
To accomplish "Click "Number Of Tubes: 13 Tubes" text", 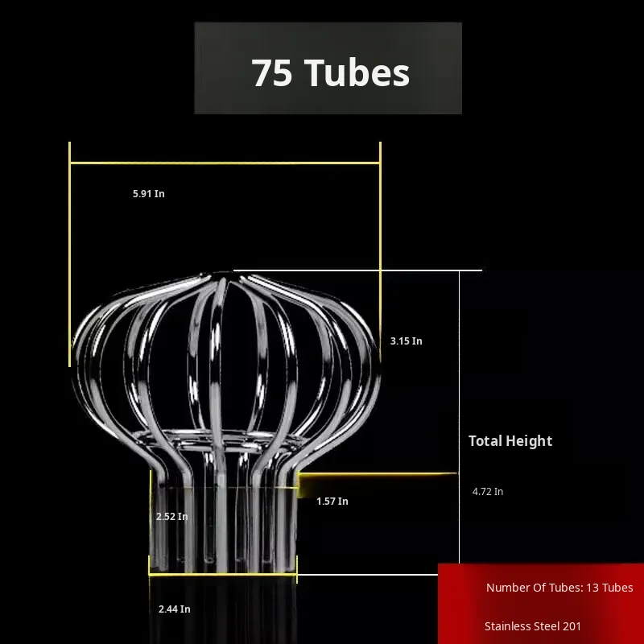I will [x=559, y=588].
